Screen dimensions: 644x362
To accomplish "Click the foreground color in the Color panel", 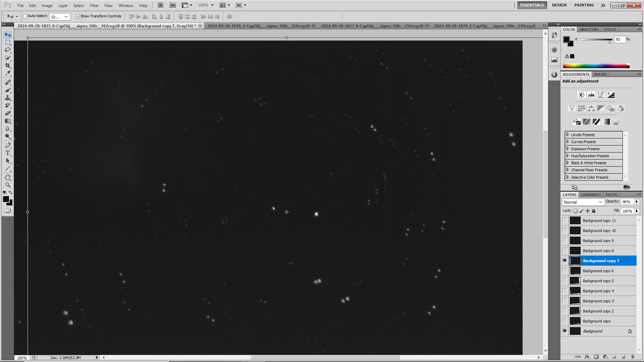I will pyautogui.click(x=567, y=40).
